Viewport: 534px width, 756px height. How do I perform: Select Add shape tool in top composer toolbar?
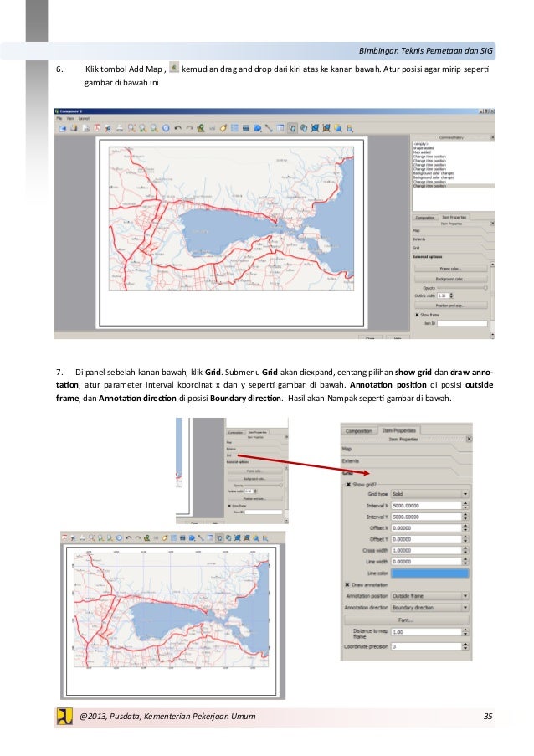click(x=257, y=128)
